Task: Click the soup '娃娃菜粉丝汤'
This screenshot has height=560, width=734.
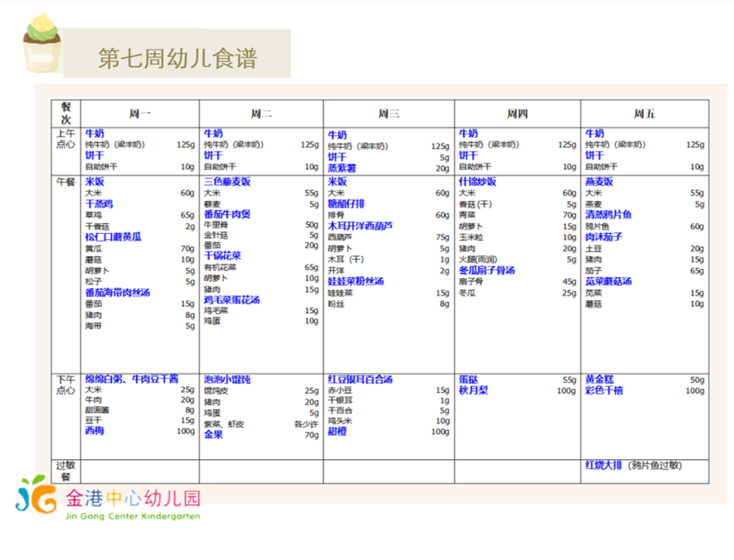Action: (x=355, y=281)
